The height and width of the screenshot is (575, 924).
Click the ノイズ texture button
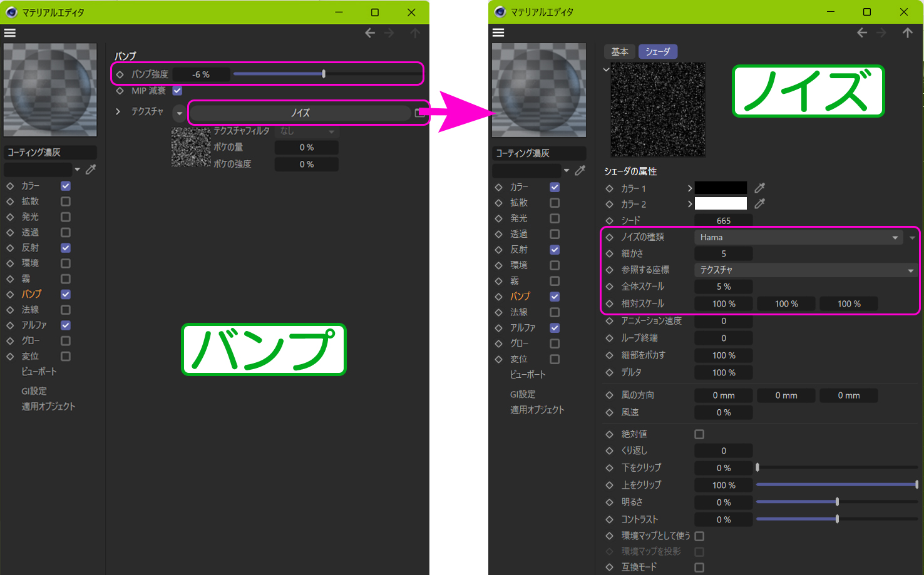(300, 113)
